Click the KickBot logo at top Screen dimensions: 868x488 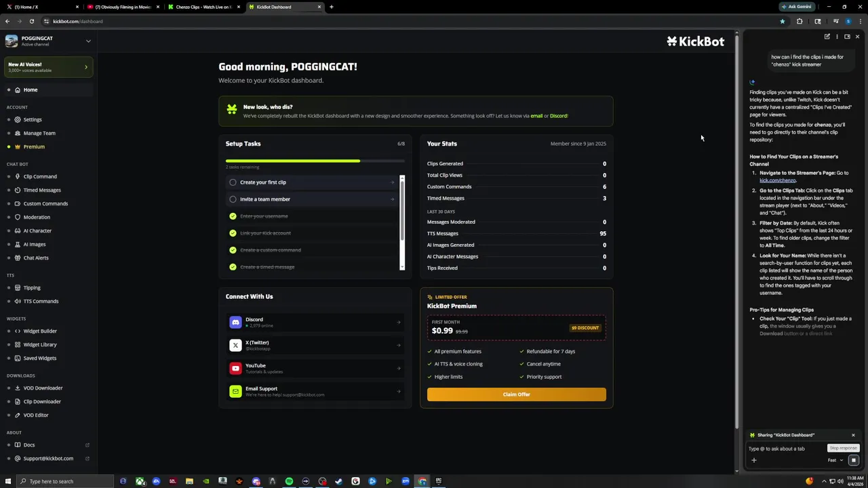tap(695, 41)
